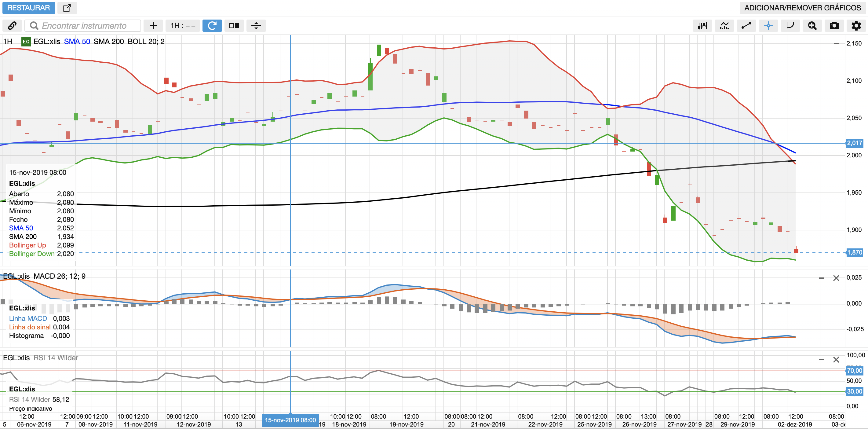868x429 pixels.
Task: Close the RSI indicator panel
Action: (836, 360)
